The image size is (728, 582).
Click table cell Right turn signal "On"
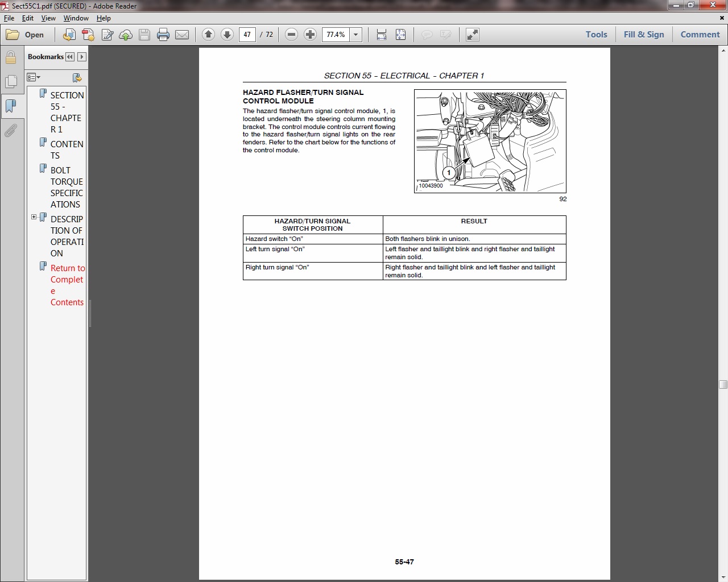tap(313, 271)
